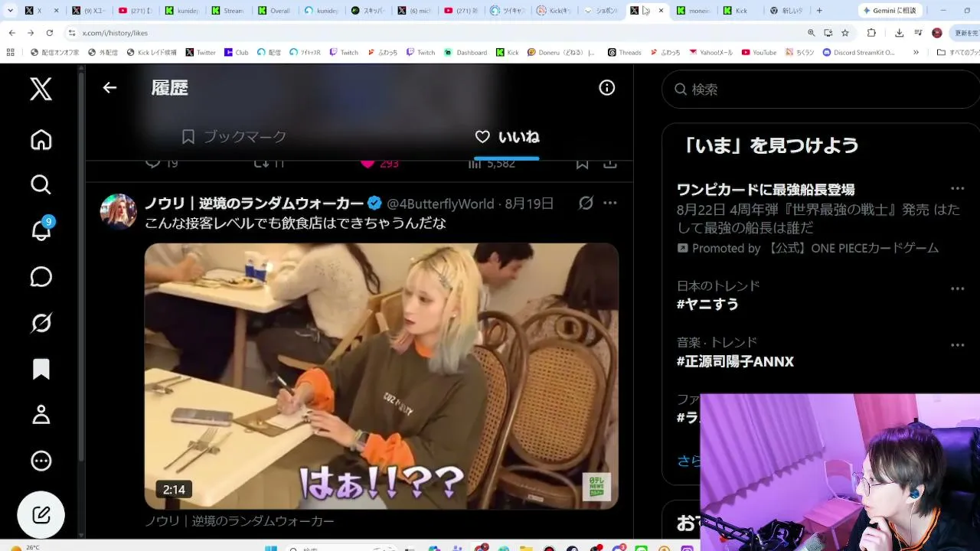Switch to ブックマーク tab
Viewport: 980px width, 551px height.
tap(234, 137)
